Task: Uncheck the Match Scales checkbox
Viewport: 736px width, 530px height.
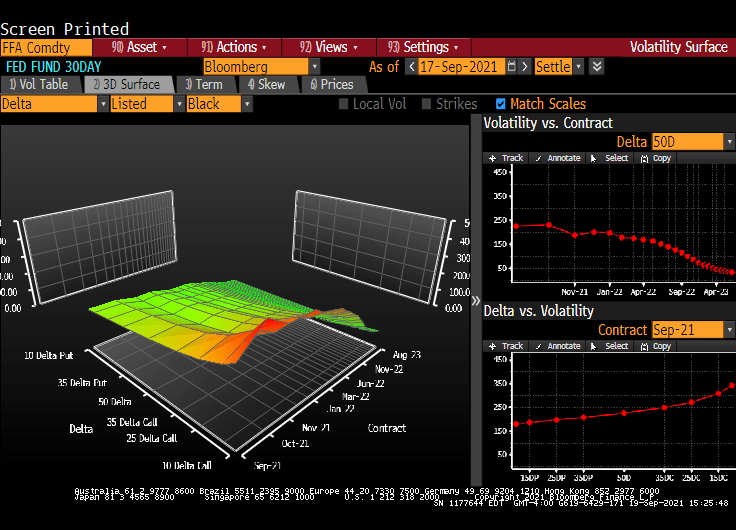Action: (x=501, y=104)
